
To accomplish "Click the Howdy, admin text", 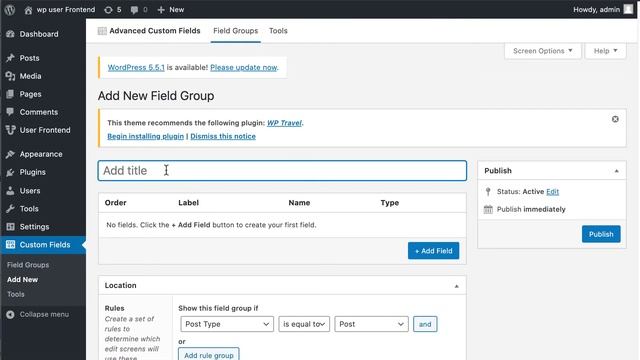I will pos(596,10).
